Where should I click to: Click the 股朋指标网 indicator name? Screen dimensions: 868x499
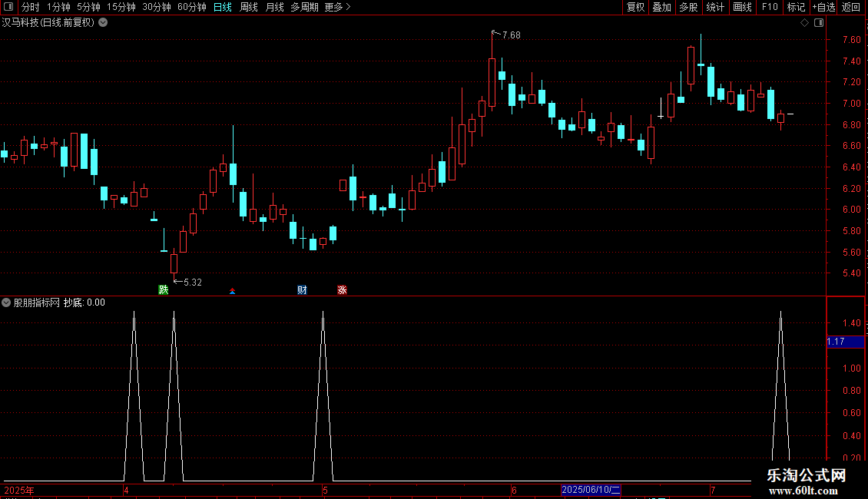[37, 302]
